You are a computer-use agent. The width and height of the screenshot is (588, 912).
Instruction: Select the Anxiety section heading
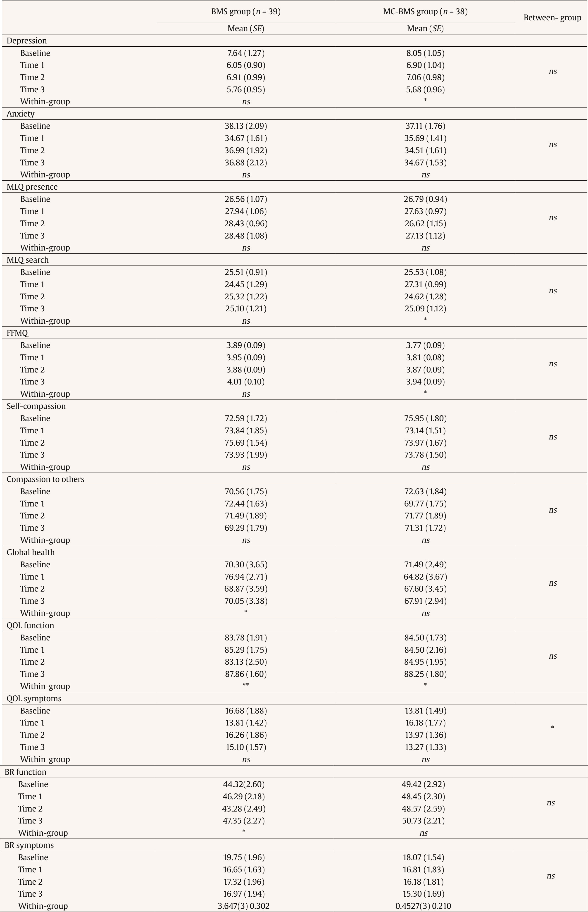pyautogui.click(x=21, y=113)
